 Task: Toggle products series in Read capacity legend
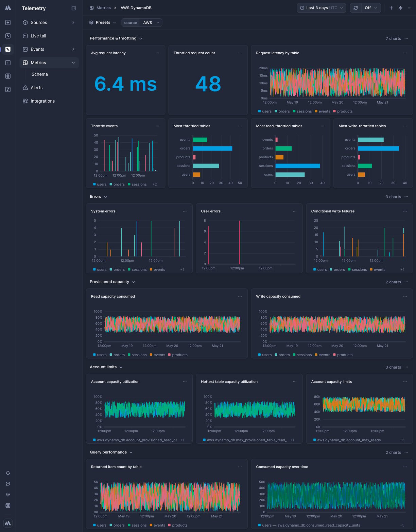[x=178, y=355]
